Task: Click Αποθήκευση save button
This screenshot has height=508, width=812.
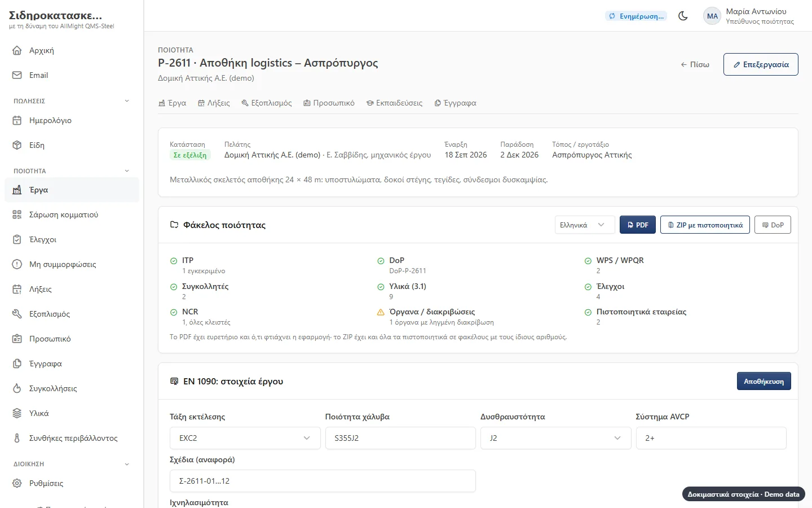Action: point(764,381)
